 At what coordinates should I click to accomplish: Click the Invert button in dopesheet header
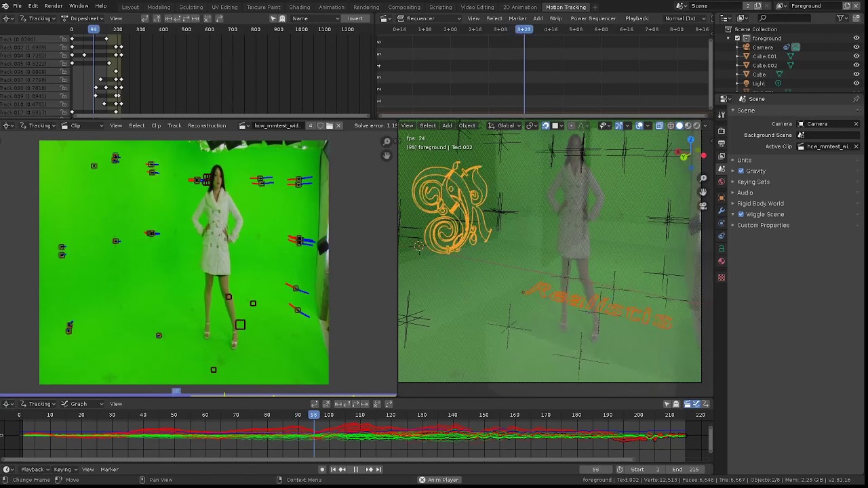(355, 18)
